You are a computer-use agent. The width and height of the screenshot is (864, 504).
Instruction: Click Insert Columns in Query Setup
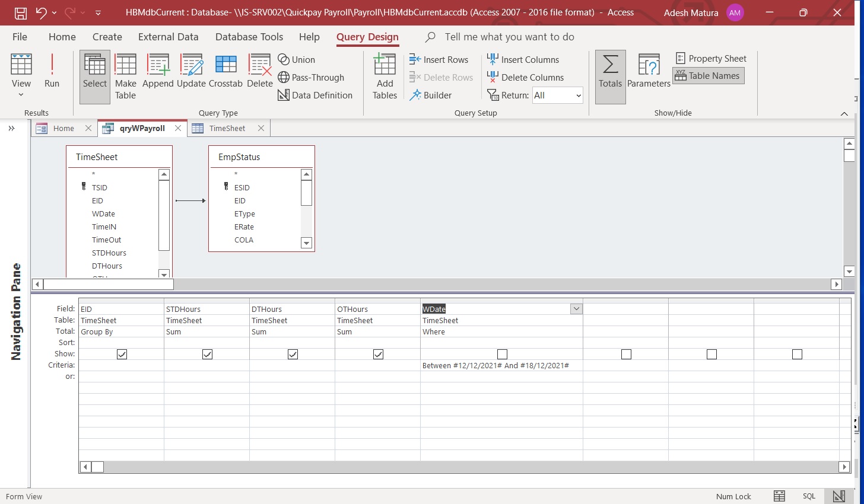523,60
